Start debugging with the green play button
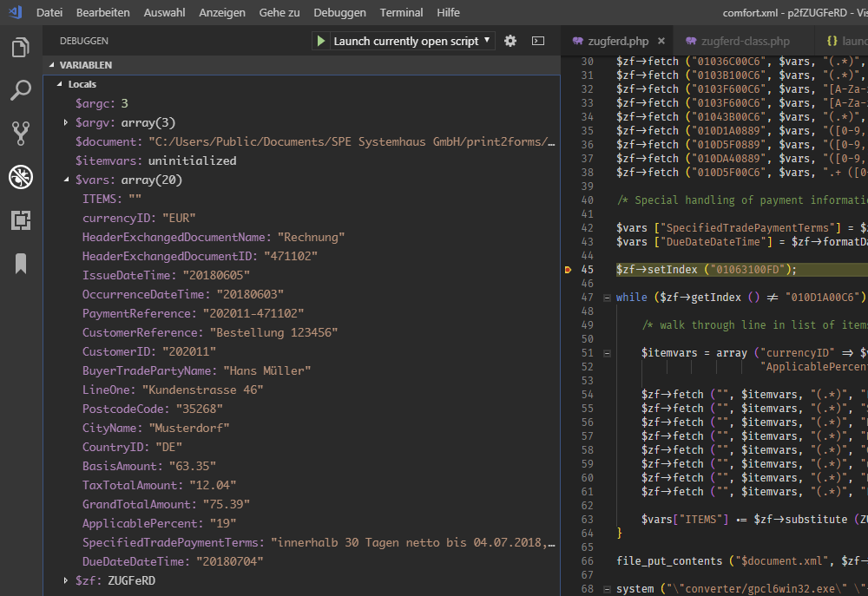This screenshot has height=596, width=868. click(321, 41)
